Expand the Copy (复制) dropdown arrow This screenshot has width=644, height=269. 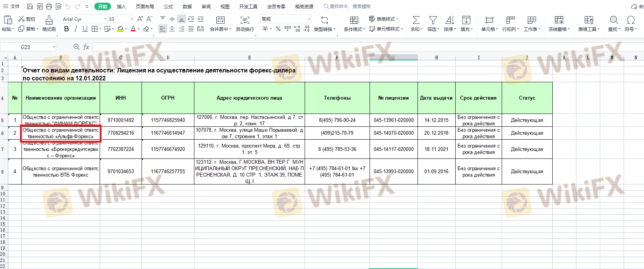tap(38, 29)
